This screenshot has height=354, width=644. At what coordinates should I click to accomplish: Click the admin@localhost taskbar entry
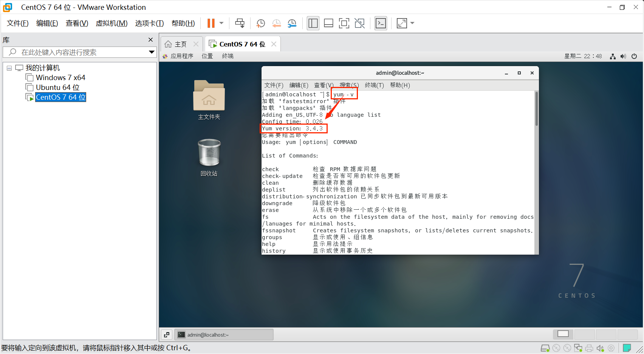click(x=224, y=335)
